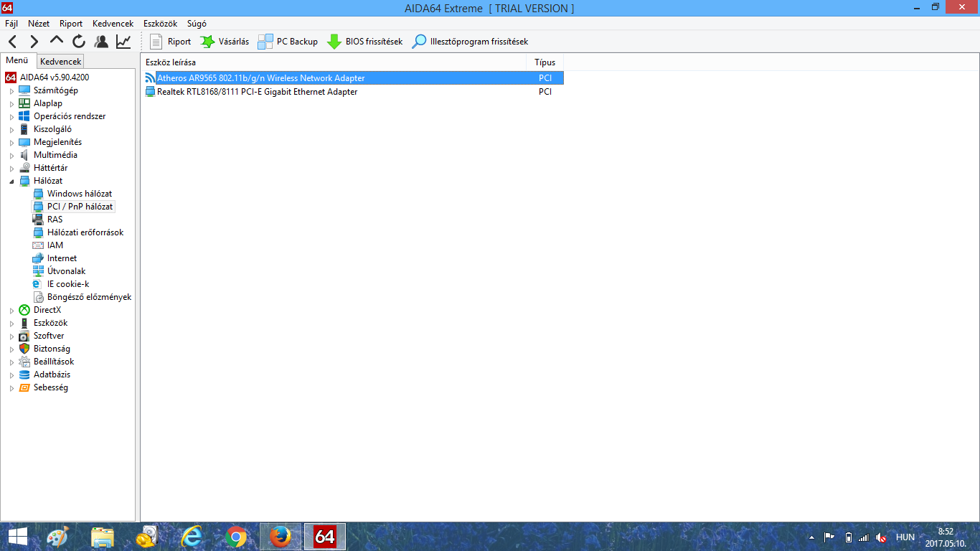This screenshot has width=980, height=551.
Task: Expand the Multimédia tree node
Action: click(11, 156)
